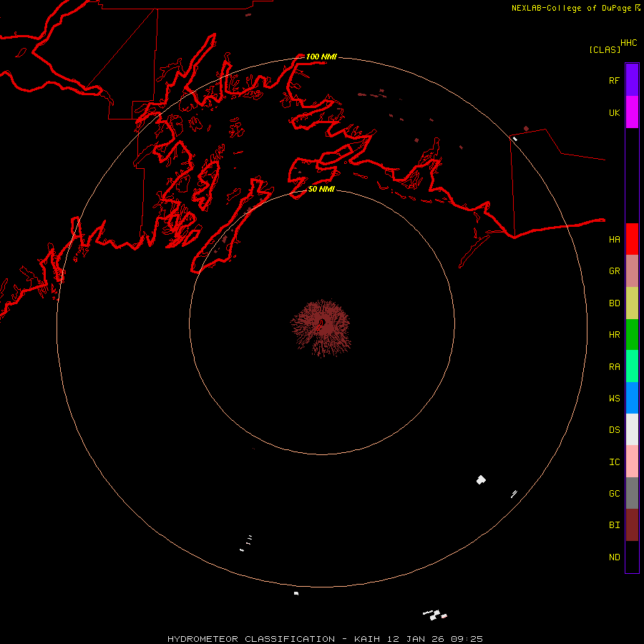Click the GC legend label
Viewport: 644px width, 644px height.
614,493
